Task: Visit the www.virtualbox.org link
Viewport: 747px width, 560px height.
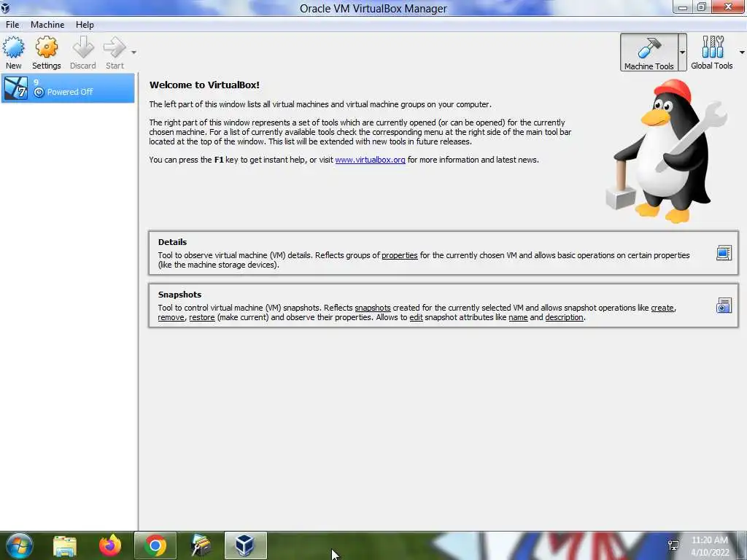Action: coord(370,160)
